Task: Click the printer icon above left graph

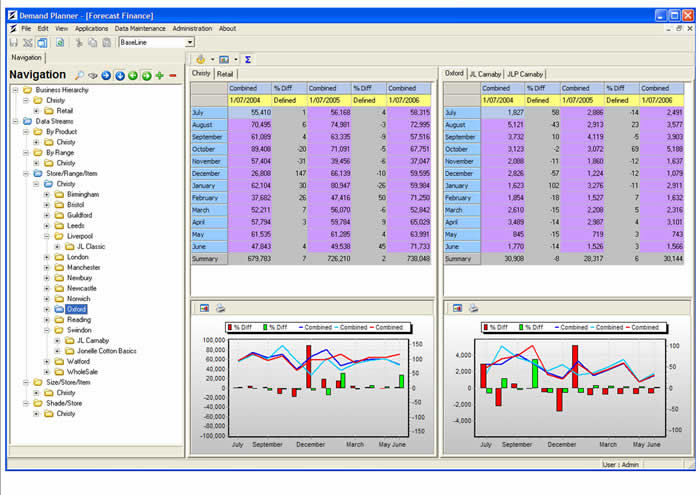Action: click(220, 308)
